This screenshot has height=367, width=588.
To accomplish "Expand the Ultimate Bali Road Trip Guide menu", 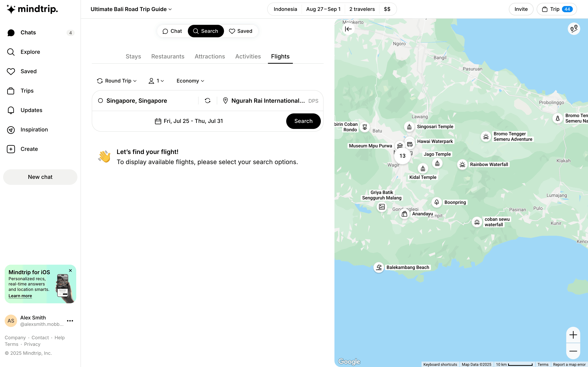I will tap(131, 9).
